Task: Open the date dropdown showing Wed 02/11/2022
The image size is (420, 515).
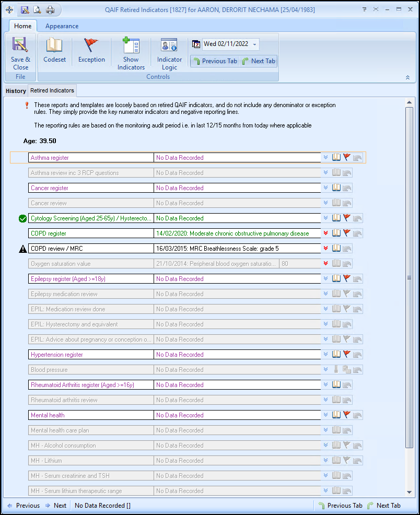Action: [254, 44]
